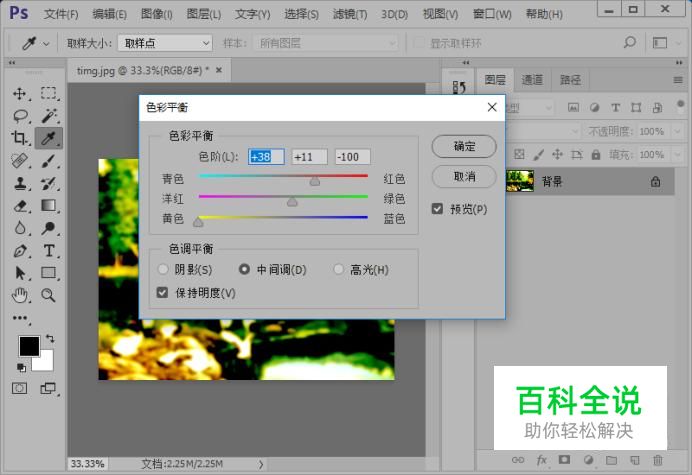Select the Pen tool
Viewport: 692px width, 475px height.
pyautogui.click(x=19, y=251)
